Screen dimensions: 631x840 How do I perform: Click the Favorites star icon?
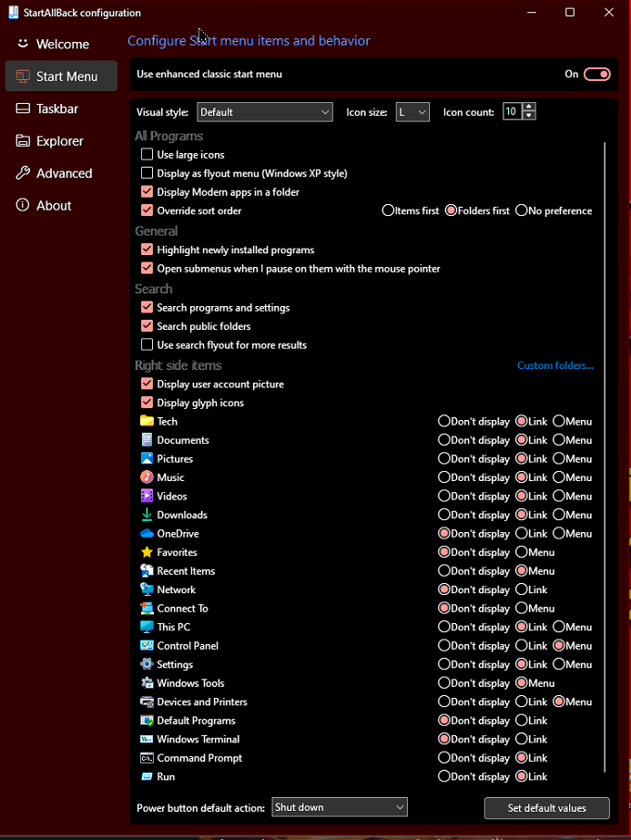click(147, 552)
